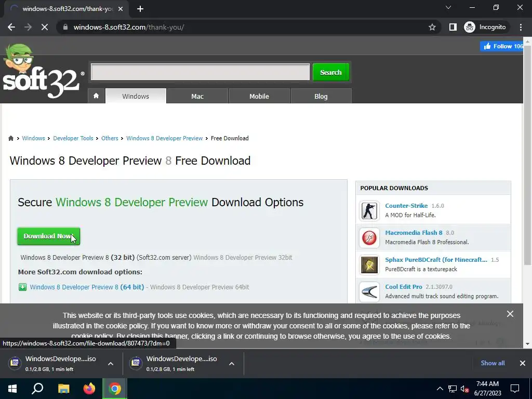Open File Explorer from taskbar

point(63,389)
